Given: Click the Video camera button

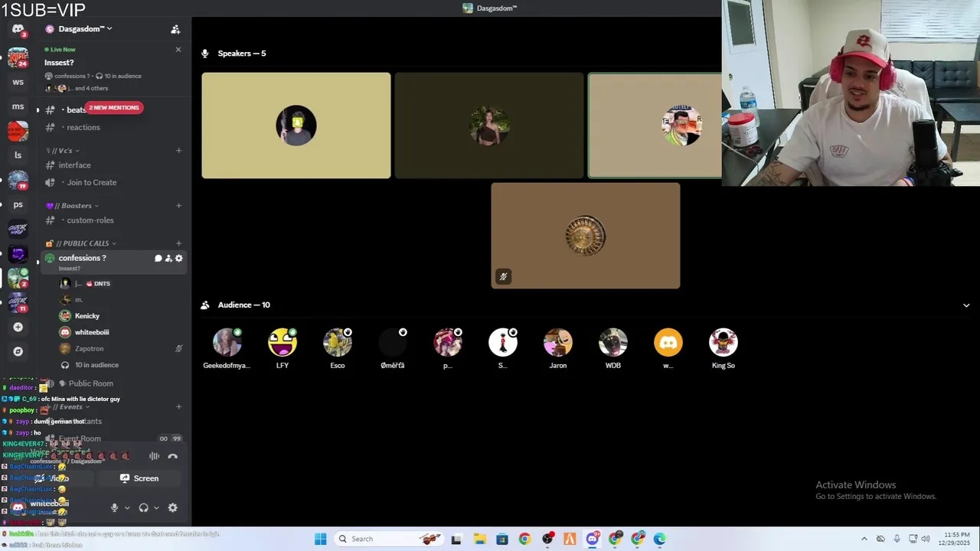Looking at the screenshot, I should click(53, 478).
